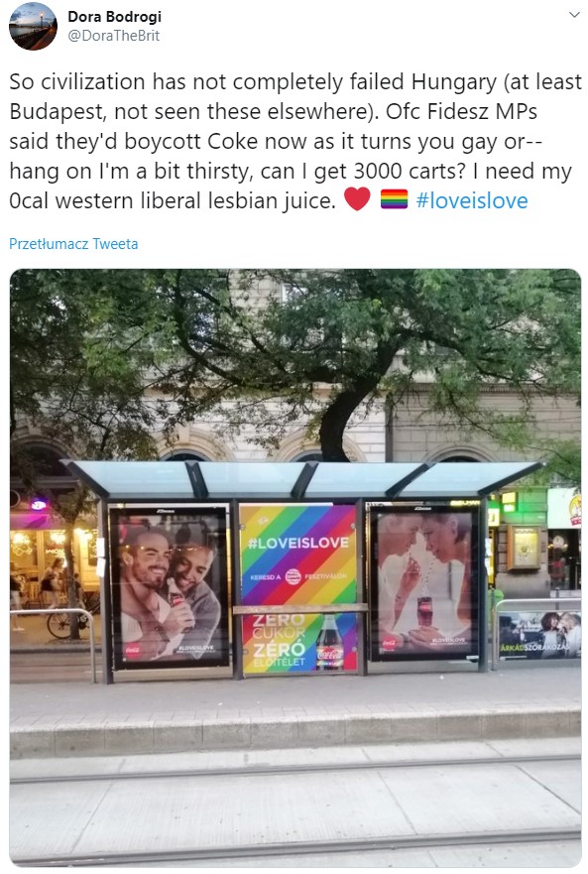Screen dimensions: 588x874
Task: Expand the tweet options chevron menu
Action: point(574,15)
